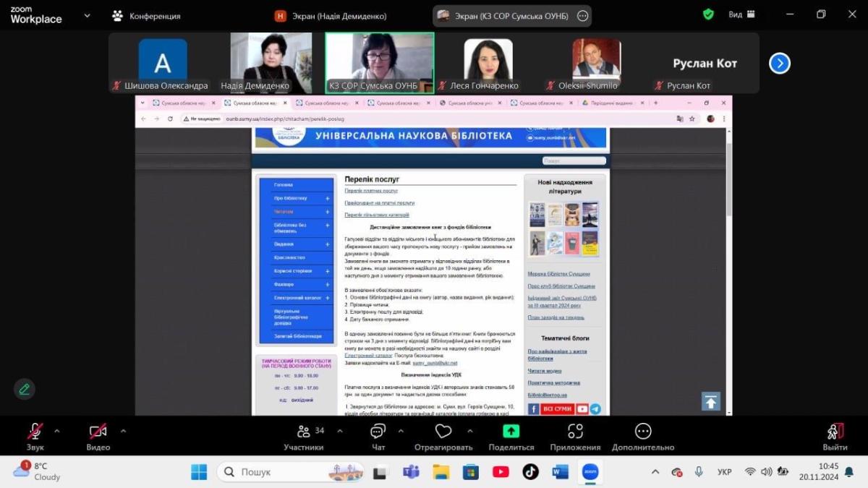Open TikTok from the Windows taskbar
Viewport: 868px width, 488px height.
[x=530, y=472]
